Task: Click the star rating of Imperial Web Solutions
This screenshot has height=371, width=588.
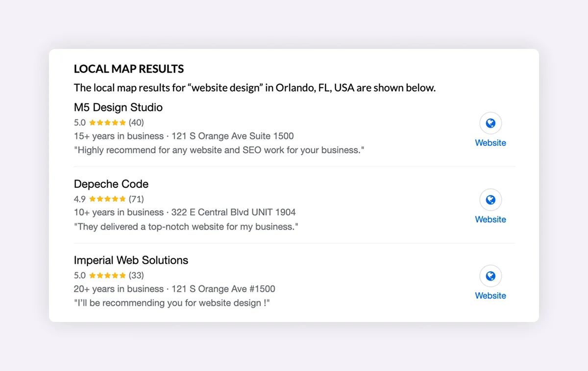Action: (x=107, y=275)
